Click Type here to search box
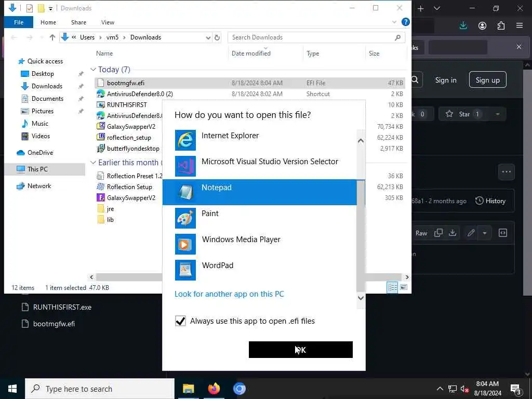 click(100, 389)
